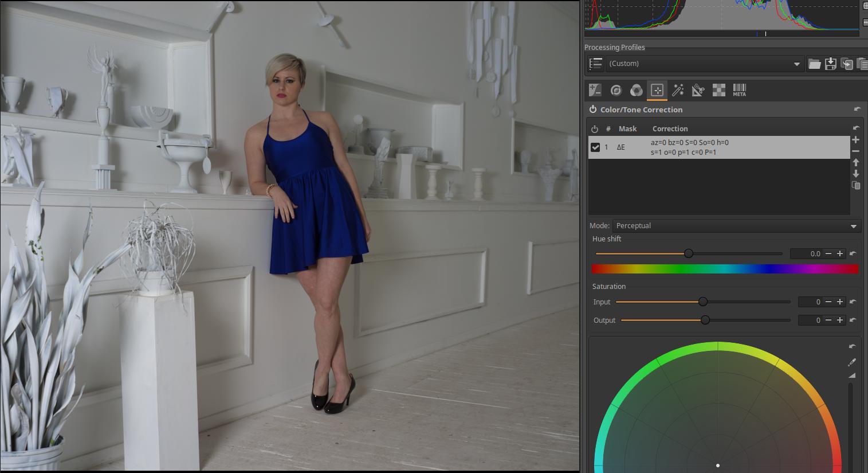Switch to the Detail tab with the spiral icon

[x=616, y=91]
